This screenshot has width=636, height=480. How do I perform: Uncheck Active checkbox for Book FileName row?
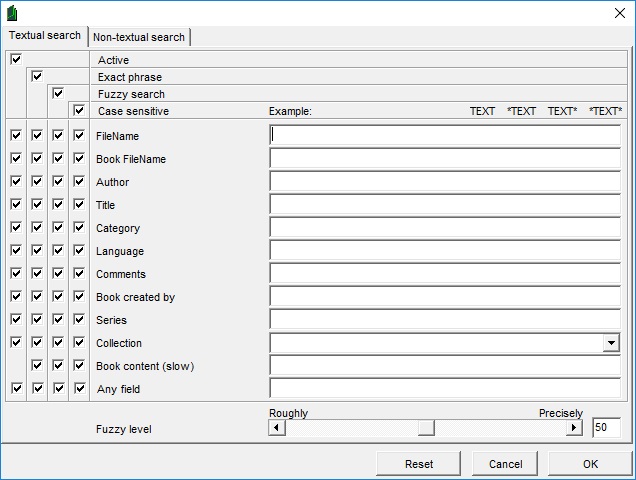click(x=16, y=158)
